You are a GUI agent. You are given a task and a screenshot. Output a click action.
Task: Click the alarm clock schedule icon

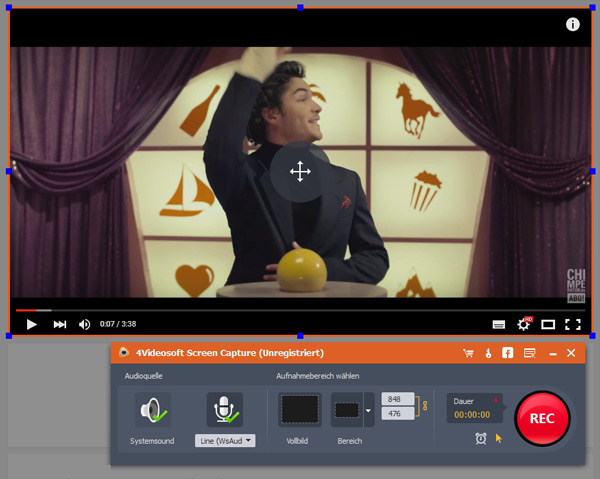pos(481,438)
